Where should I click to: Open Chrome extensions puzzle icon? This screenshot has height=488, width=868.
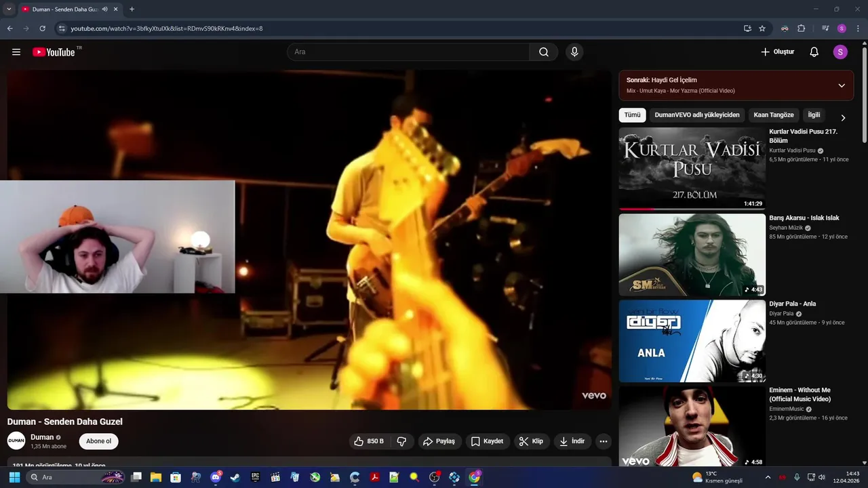coord(802,28)
